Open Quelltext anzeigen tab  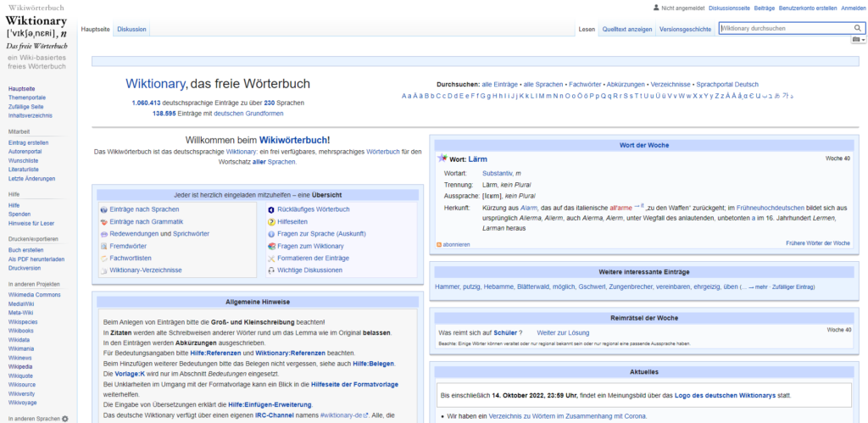(x=627, y=30)
